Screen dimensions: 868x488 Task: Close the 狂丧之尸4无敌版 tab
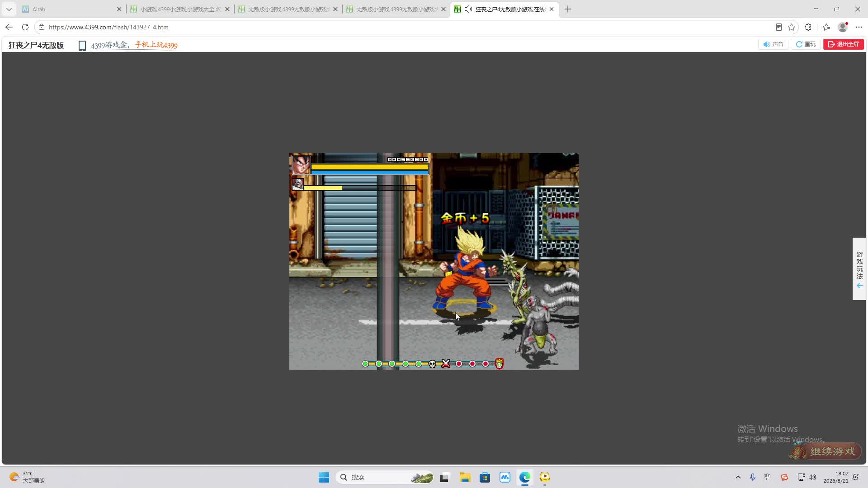tap(552, 9)
